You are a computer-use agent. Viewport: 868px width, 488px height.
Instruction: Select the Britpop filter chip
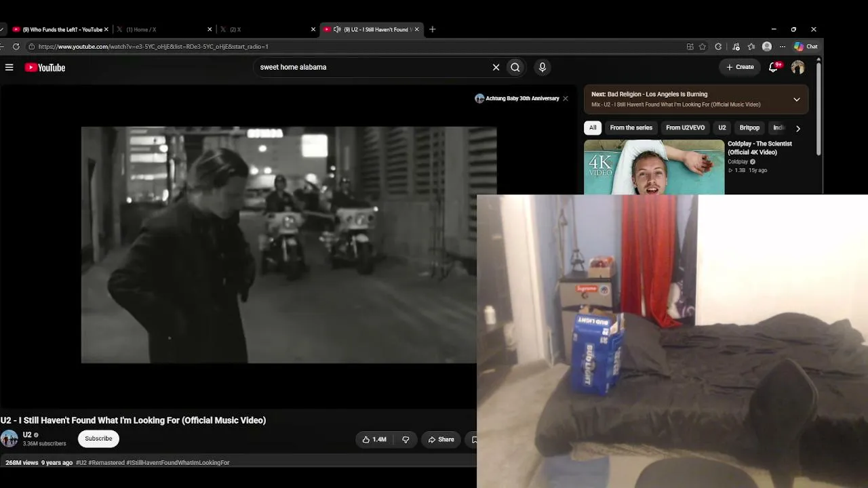pos(749,127)
